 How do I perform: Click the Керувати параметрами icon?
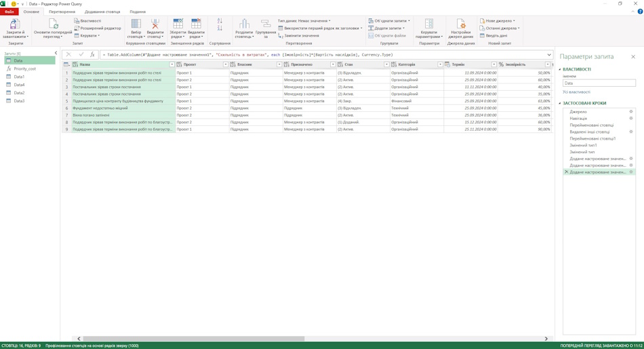pyautogui.click(x=429, y=24)
